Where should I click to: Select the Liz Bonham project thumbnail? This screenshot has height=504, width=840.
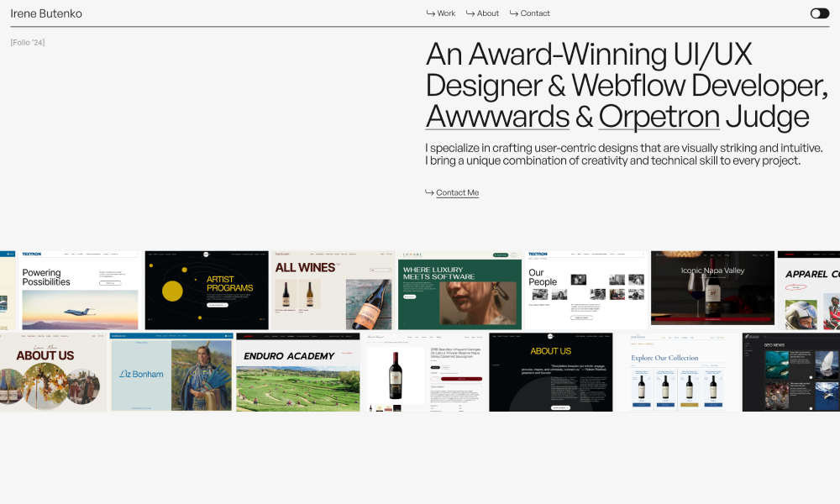tap(171, 372)
